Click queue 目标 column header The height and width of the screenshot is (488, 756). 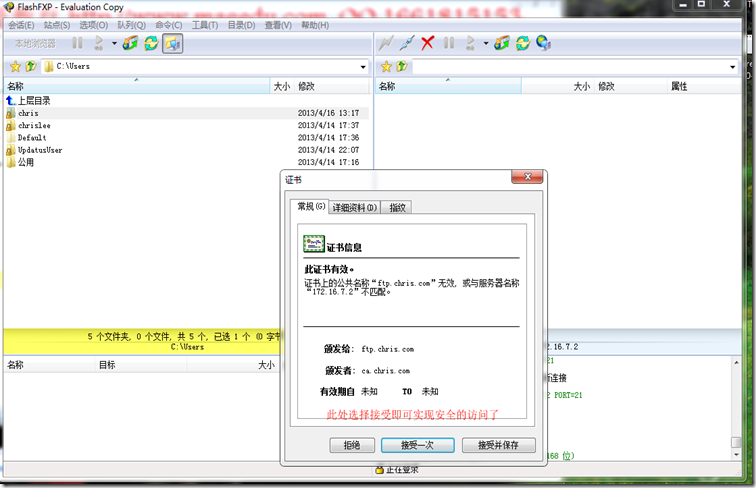pyautogui.click(x=141, y=365)
